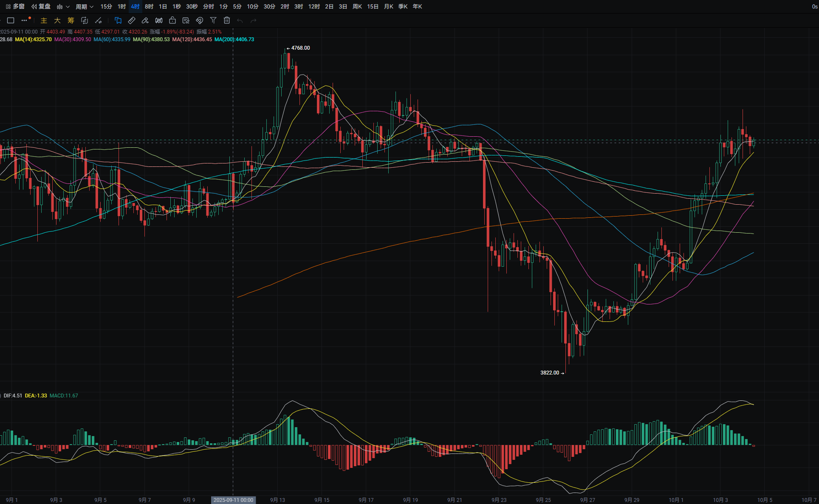Image resolution: width=819 pixels, height=504 pixels.
Task: Click the rectangle shape tool icon
Action: [11, 20]
